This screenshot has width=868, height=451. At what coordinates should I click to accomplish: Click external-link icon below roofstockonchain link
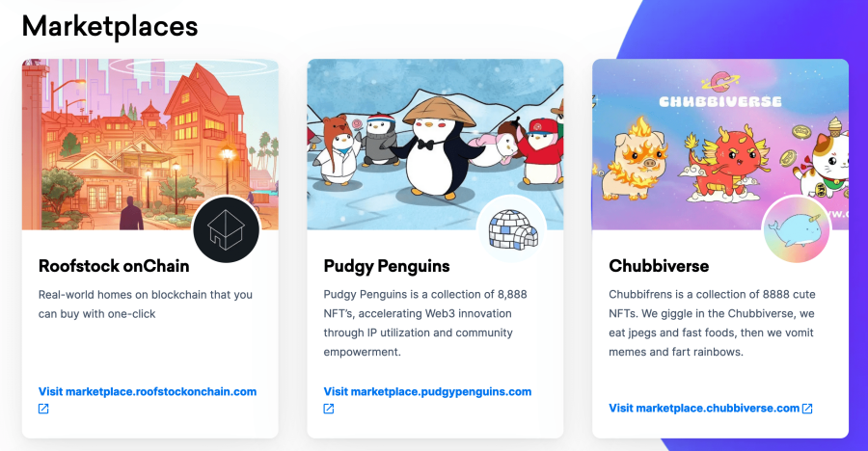[x=43, y=409]
